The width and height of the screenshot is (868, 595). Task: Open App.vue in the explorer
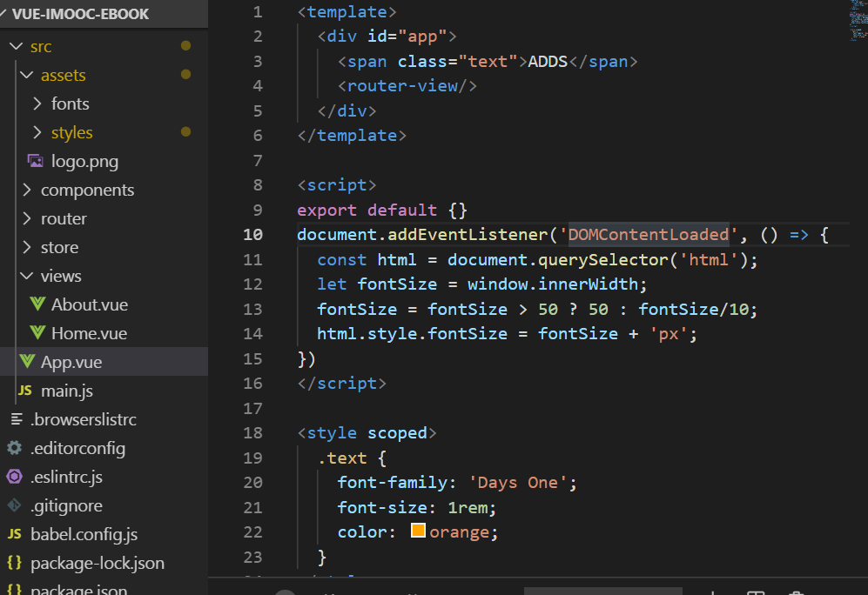(71, 362)
